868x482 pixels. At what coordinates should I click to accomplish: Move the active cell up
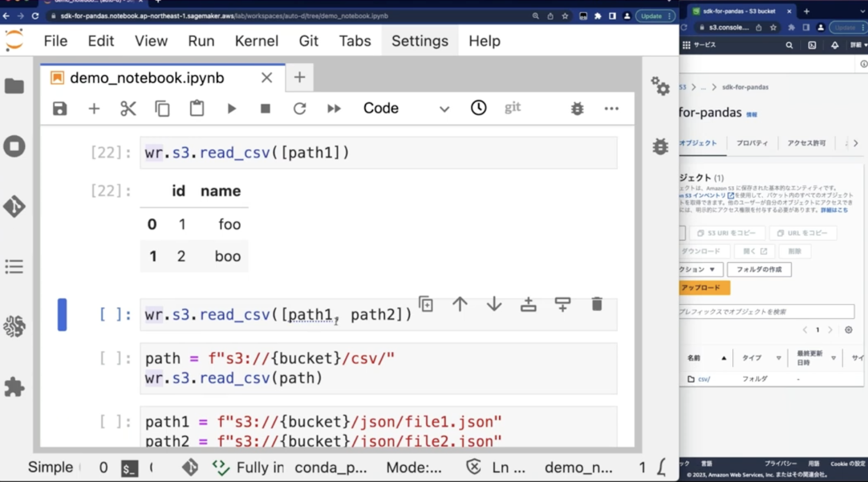tap(460, 304)
